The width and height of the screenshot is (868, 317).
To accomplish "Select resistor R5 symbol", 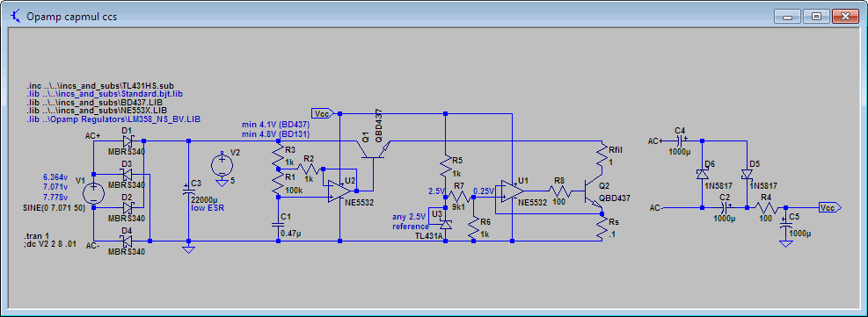I will tap(445, 167).
